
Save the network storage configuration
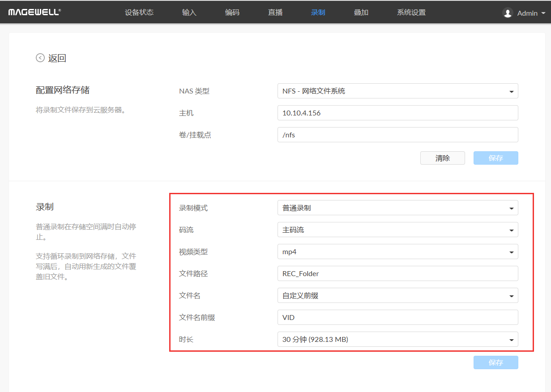point(495,158)
